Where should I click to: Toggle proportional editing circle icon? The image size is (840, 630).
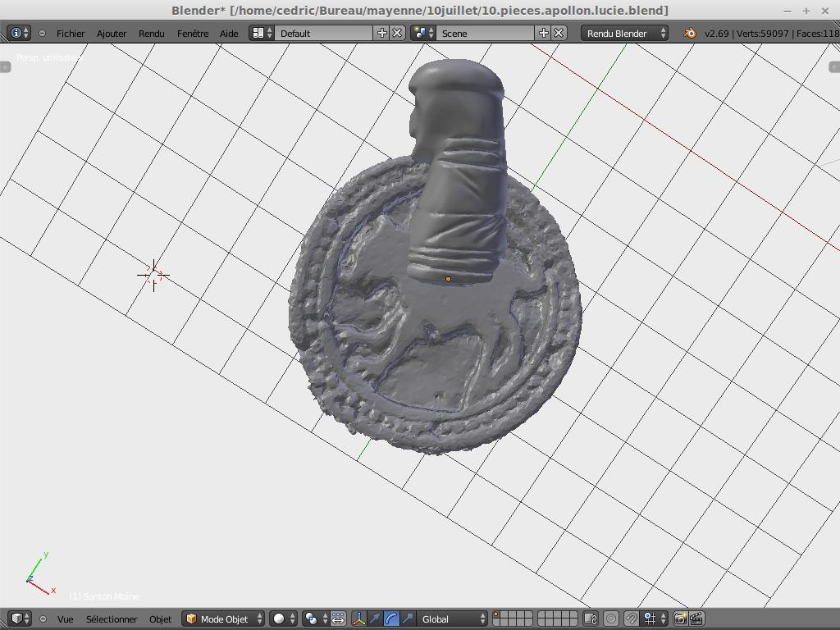pyautogui.click(x=611, y=619)
